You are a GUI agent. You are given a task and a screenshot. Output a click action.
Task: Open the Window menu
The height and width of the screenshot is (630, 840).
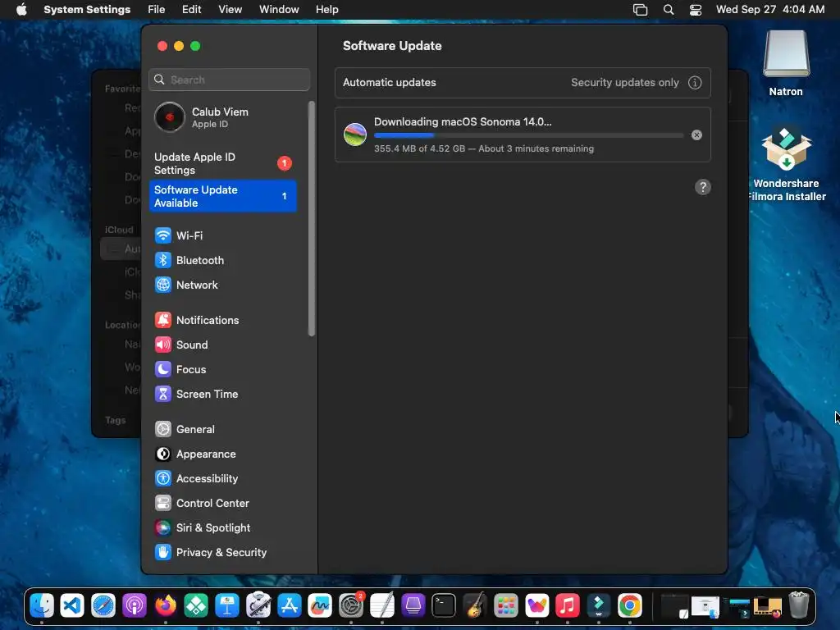pos(279,10)
